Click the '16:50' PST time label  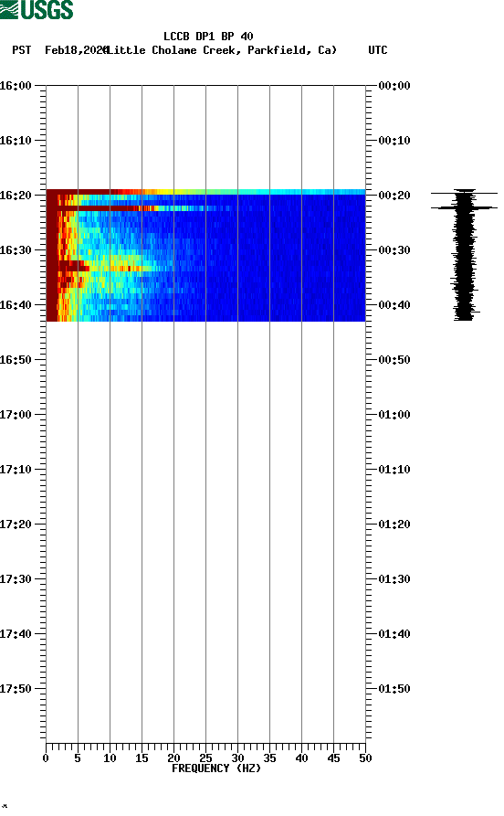(16, 360)
